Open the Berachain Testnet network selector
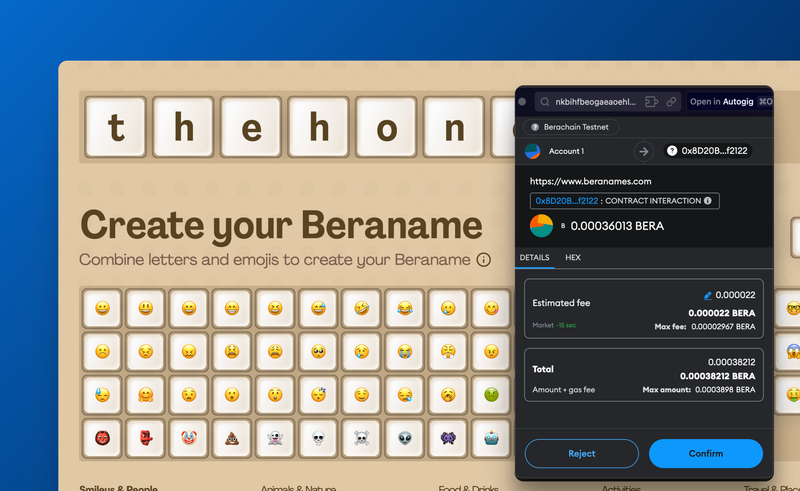The width and height of the screenshot is (800, 491). [576, 127]
